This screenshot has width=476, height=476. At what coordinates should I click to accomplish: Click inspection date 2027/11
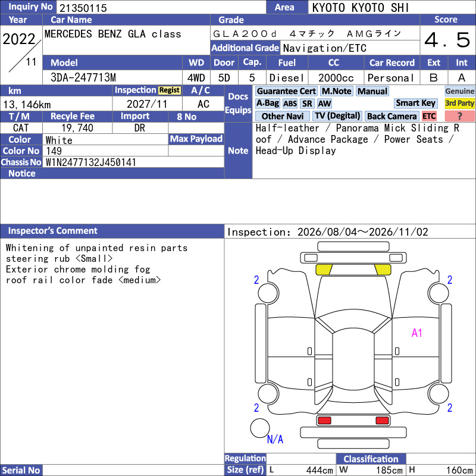coord(147,104)
